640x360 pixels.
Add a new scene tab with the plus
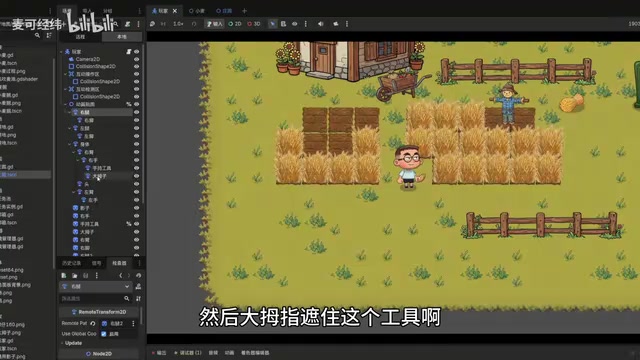coord(244,11)
